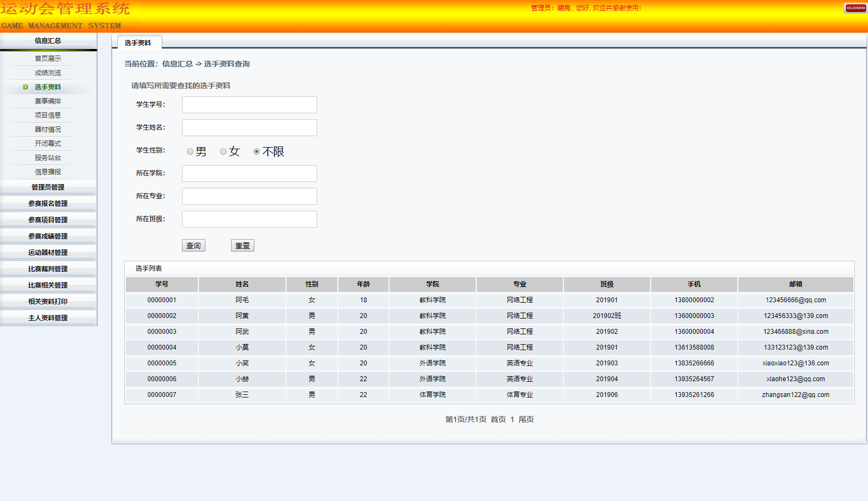This screenshot has height=501, width=868.
Task: Focus the 所在专业 input field
Action: tap(250, 197)
